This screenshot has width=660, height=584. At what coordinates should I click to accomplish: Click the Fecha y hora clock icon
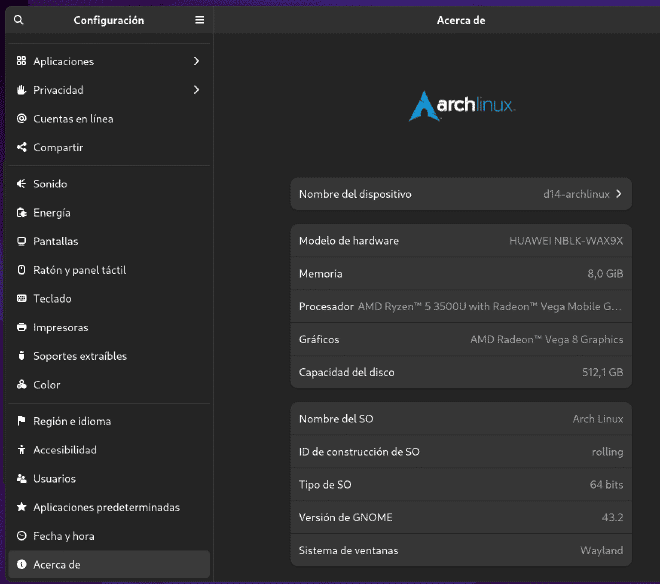21,536
